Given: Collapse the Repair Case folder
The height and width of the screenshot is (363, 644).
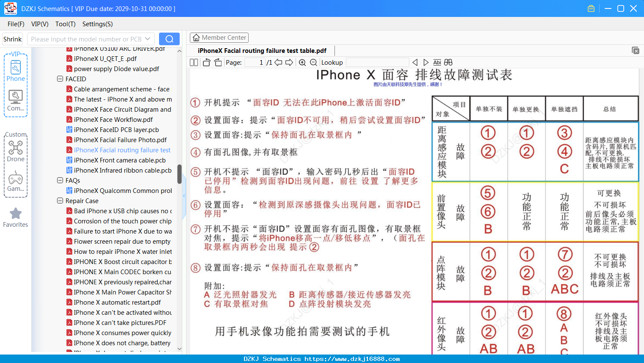Looking at the screenshot, I should [60, 201].
